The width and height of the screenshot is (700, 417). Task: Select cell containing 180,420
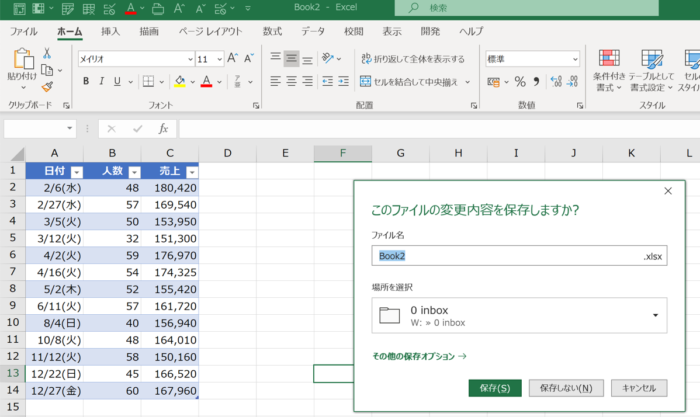[x=170, y=188]
